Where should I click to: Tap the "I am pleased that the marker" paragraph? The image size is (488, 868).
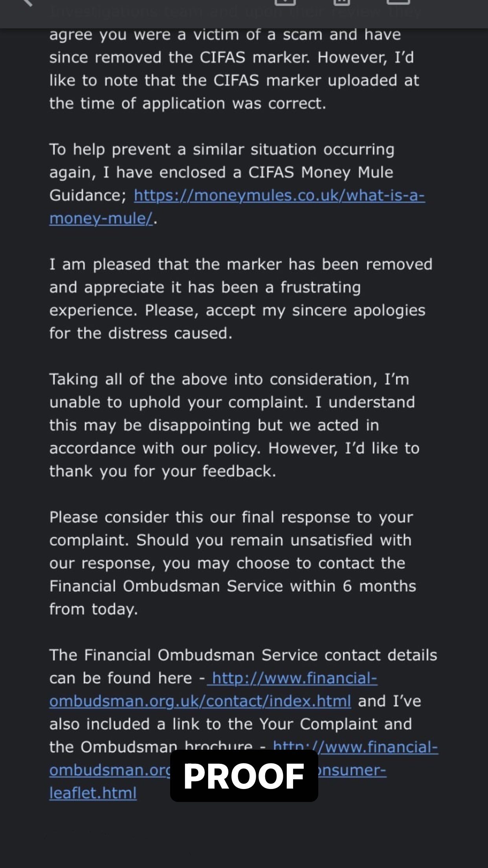240,265
